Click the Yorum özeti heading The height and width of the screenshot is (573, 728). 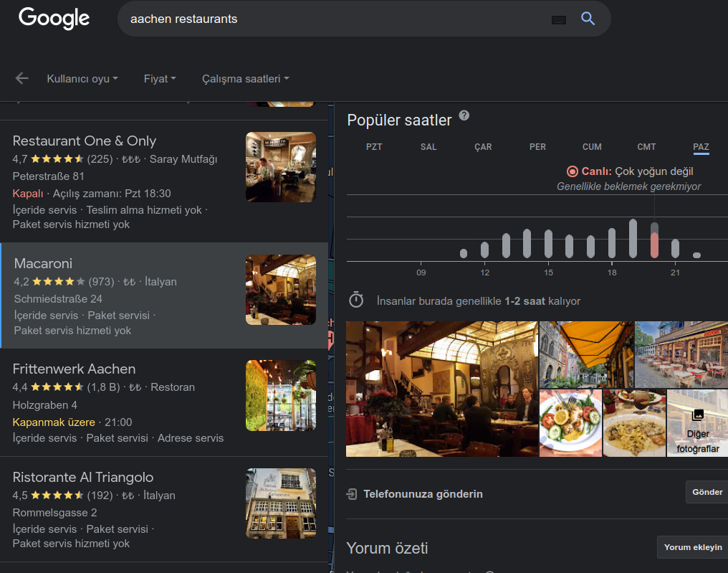tap(387, 549)
